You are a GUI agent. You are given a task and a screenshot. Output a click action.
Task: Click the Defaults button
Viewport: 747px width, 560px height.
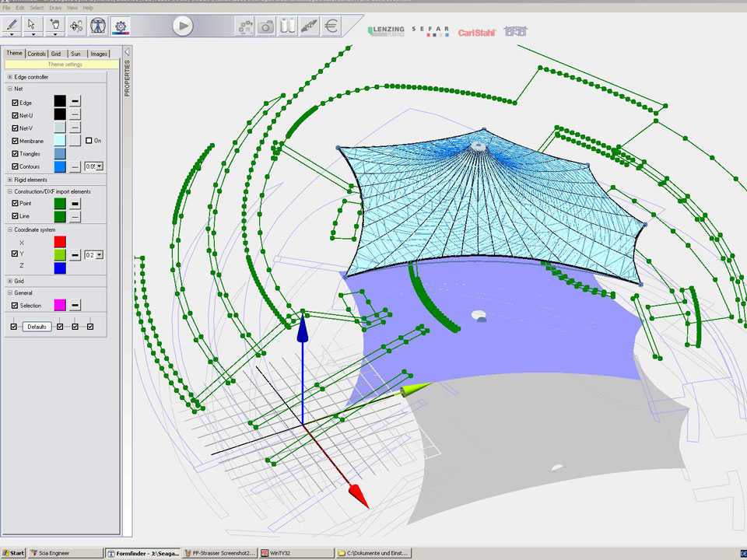37,327
